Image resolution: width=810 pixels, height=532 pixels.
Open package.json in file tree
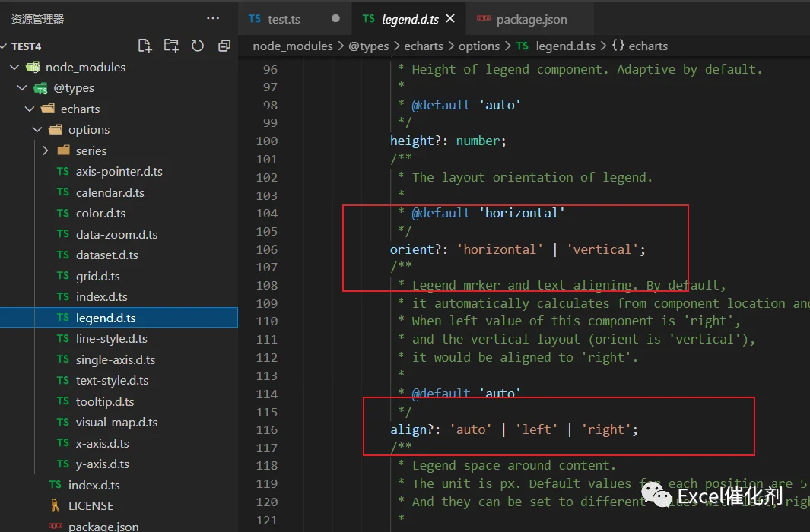pos(119,526)
